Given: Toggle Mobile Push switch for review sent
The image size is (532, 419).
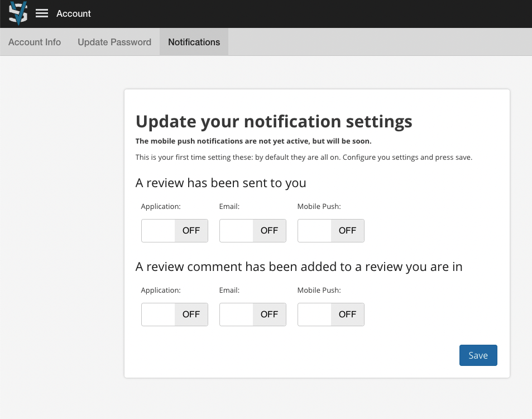Looking at the screenshot, I should point(331,231).
